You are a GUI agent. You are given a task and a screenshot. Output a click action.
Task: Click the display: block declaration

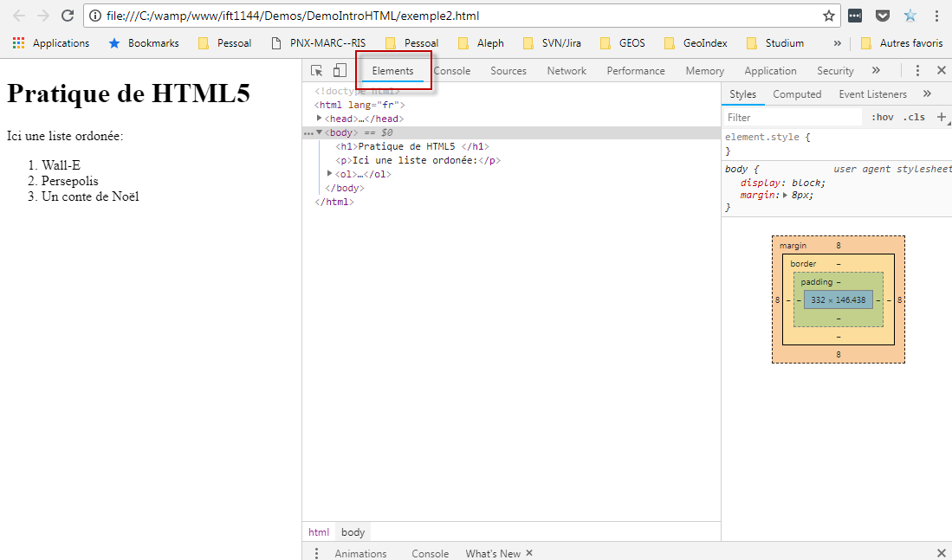782,183
